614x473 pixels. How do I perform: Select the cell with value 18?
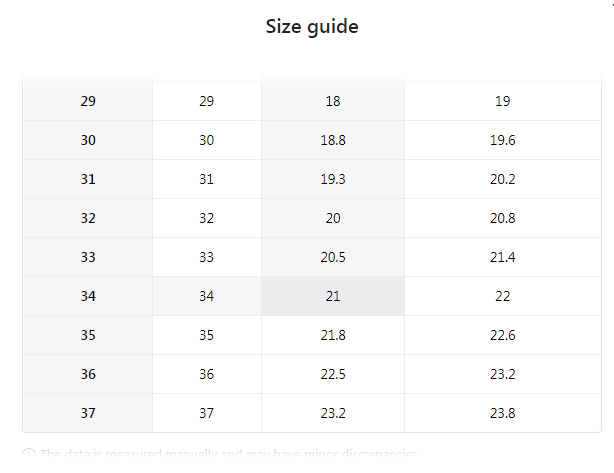(x=333, y=101)
